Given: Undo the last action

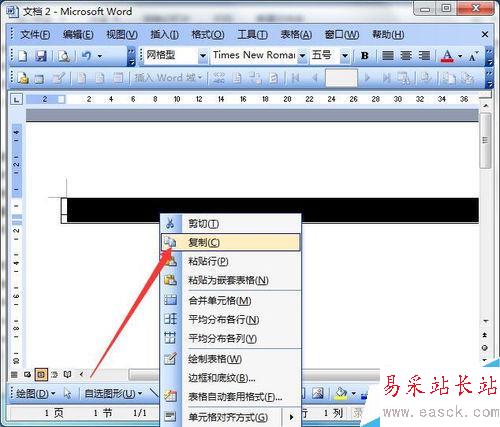Looking at the screenshot, I should 87,56.
